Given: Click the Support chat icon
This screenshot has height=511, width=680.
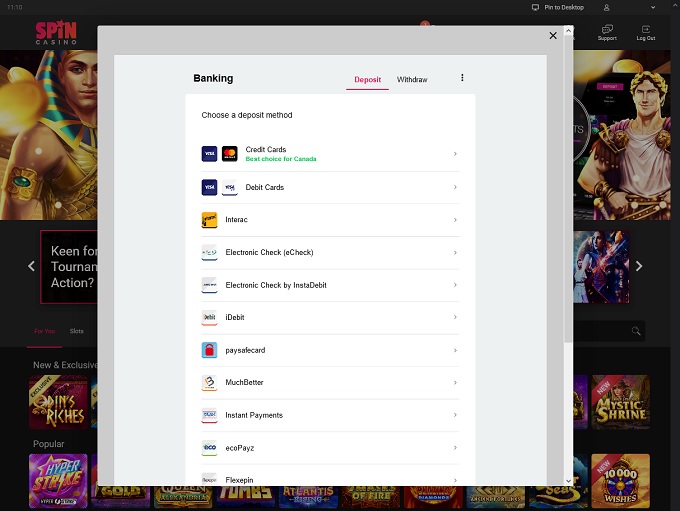Looking at the screenshot, I should 607,31.
